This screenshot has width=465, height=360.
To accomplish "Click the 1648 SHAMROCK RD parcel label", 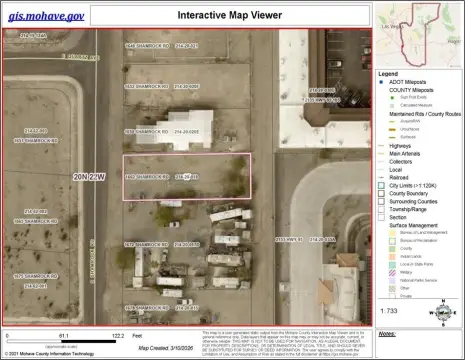I will 147,46.
